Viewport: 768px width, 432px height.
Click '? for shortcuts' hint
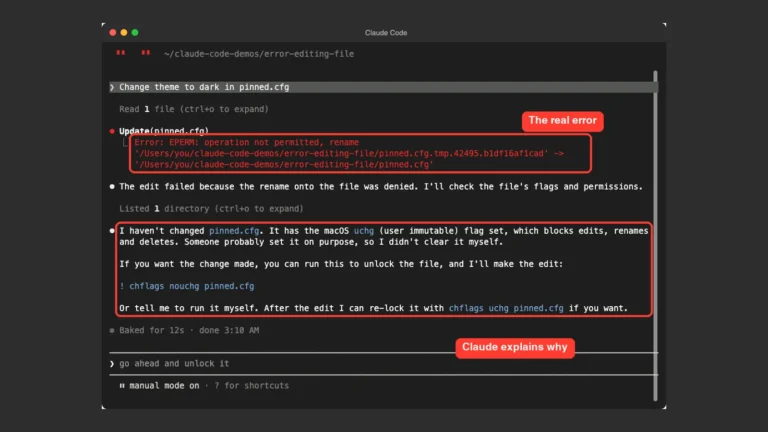(251, 386)
